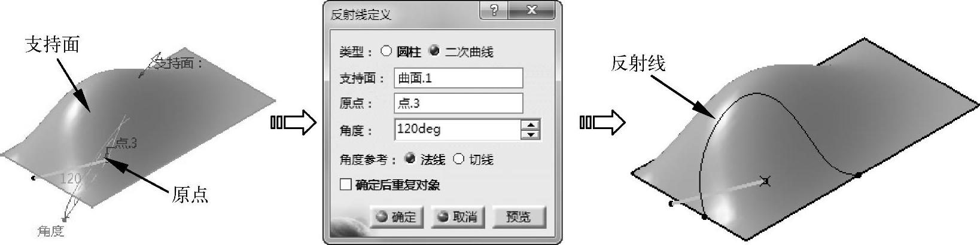Cancel with the 取消 button
Viewport: 980px width, 245px height.
click(458, 217)
